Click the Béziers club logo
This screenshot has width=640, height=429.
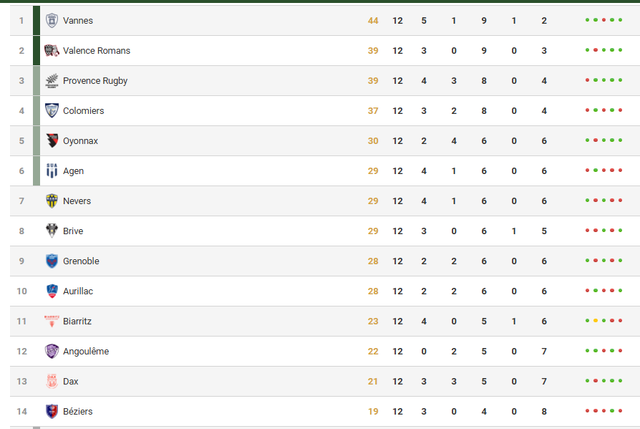(x=52, y=411)
